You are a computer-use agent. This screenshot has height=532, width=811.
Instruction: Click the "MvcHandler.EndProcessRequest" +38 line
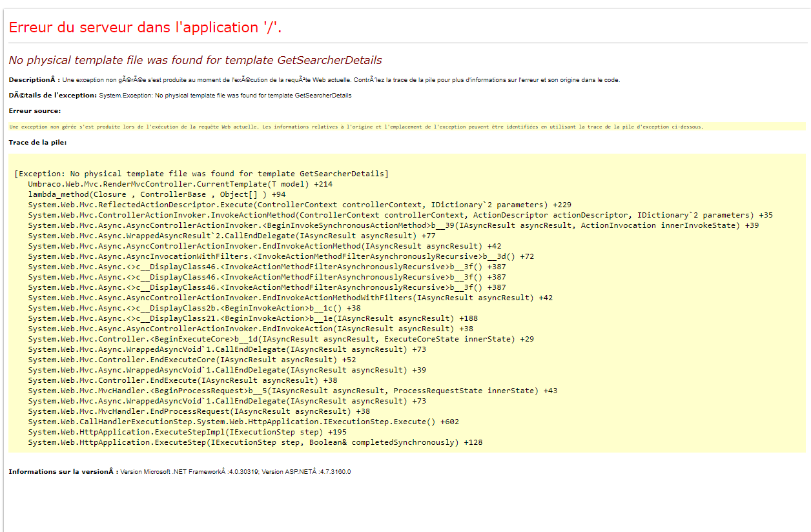[199, 411]
